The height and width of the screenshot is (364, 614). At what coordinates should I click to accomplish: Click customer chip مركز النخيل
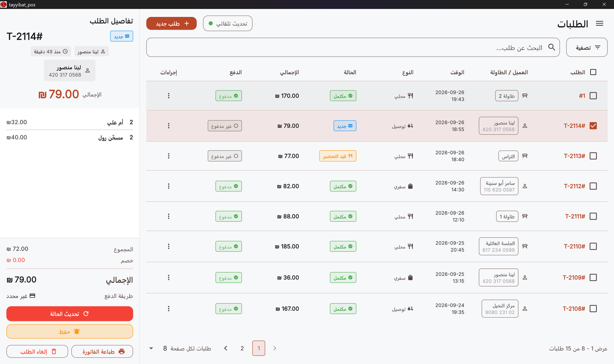tap(500, 309)
